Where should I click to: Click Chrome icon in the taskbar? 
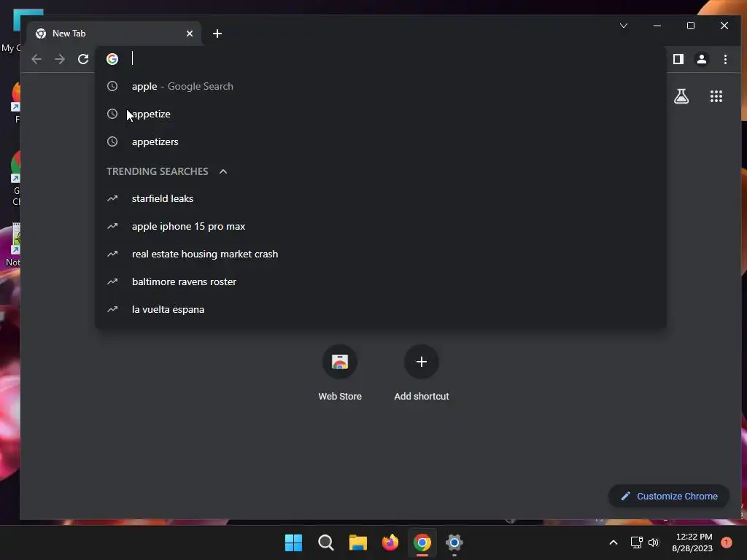pos(422,542)
